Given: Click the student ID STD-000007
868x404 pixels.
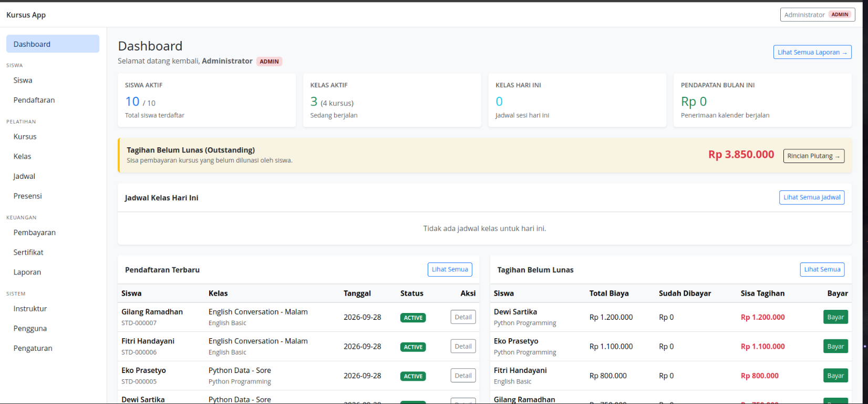Looking at the screenshot, I should [x=139, y=323].
